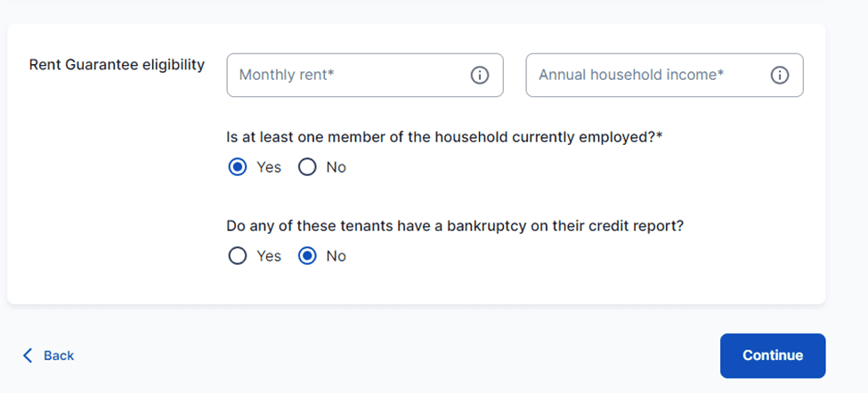Select Yes radio for currently employed question
The image size is (868, 393).
(238, 167)
